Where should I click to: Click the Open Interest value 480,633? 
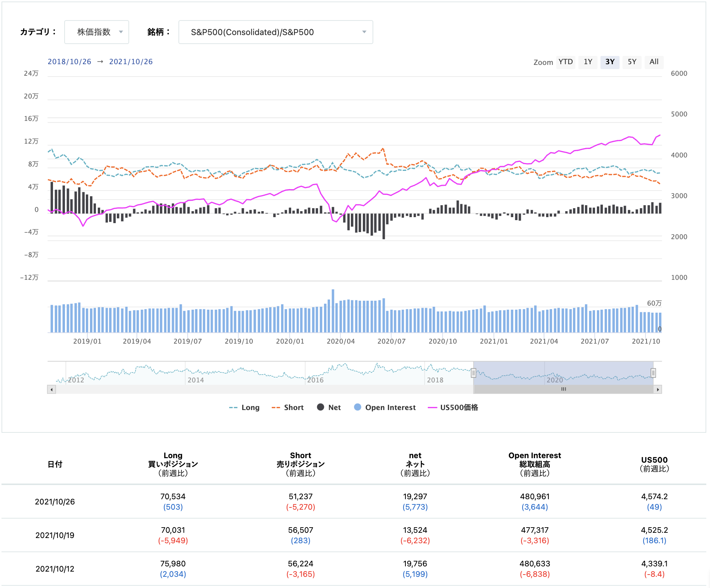[535, 564]
